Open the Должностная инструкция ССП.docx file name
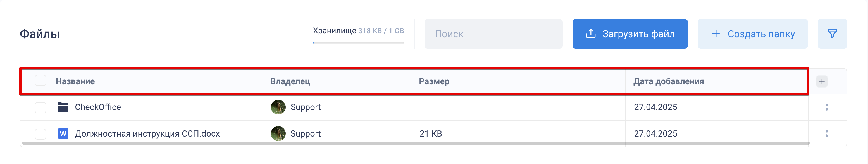The height and width of the screenshot is (164, 868). tap(147, 133)
